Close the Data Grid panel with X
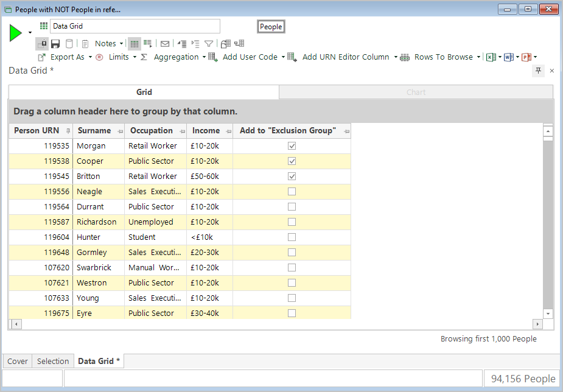 coord(552,71)
